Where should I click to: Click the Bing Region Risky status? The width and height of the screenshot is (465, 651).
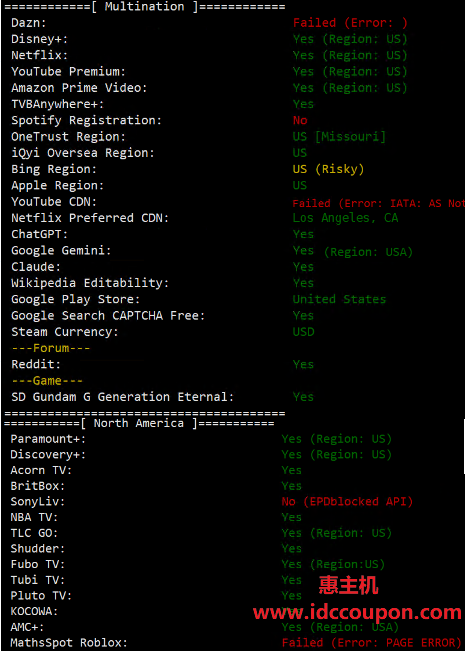[328, 169]
